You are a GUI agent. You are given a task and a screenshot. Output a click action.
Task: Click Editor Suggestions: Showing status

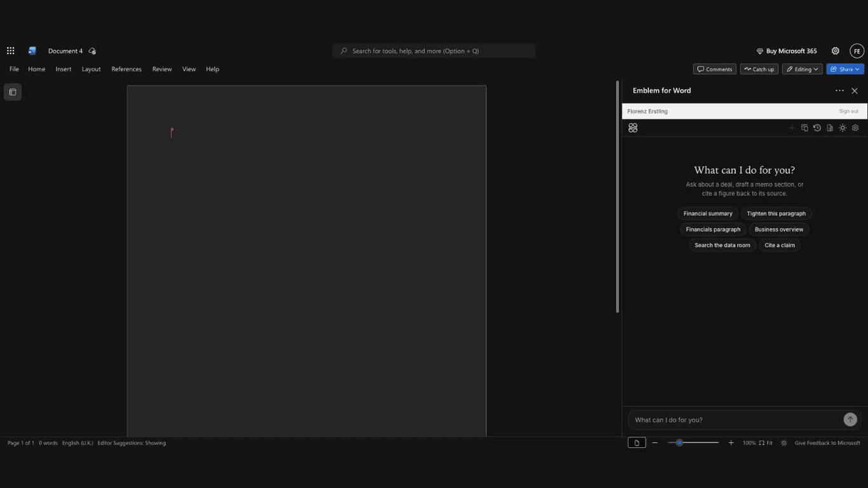coord(132,443)
